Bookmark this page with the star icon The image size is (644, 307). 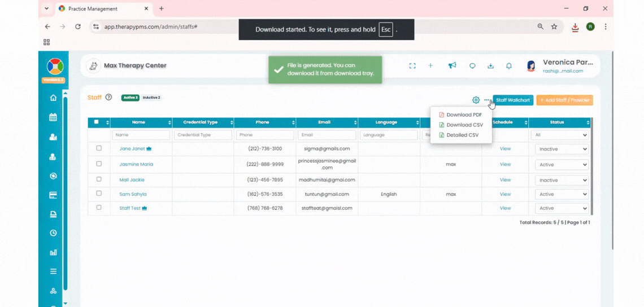click(x=554, y=27)
